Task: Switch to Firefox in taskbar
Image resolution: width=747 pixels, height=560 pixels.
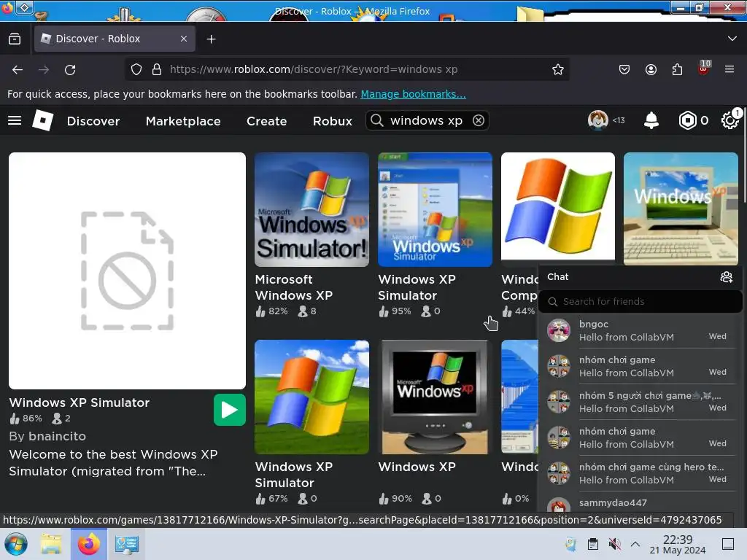Action: (x=89, y=544)
